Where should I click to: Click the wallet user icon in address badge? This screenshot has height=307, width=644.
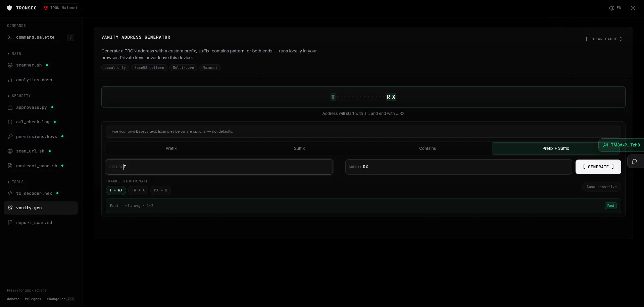[606, 145]
